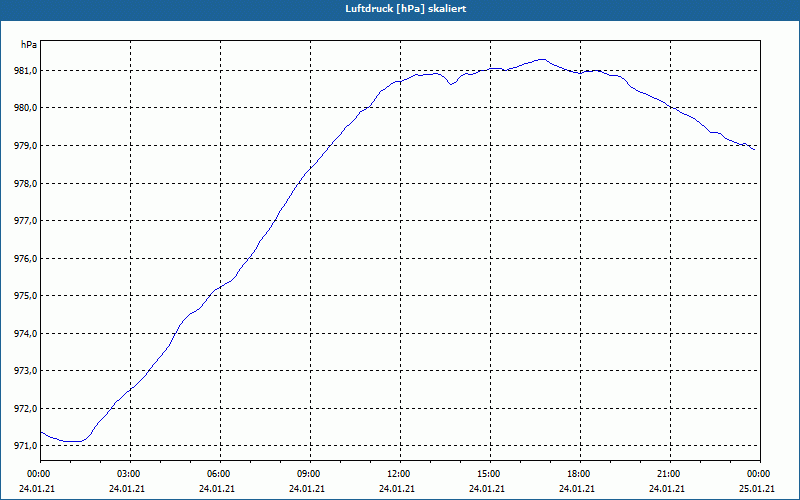Viewport: 800px width, 500px height.
Task: Click the 971,0 y-axis value
Action: 26,445
